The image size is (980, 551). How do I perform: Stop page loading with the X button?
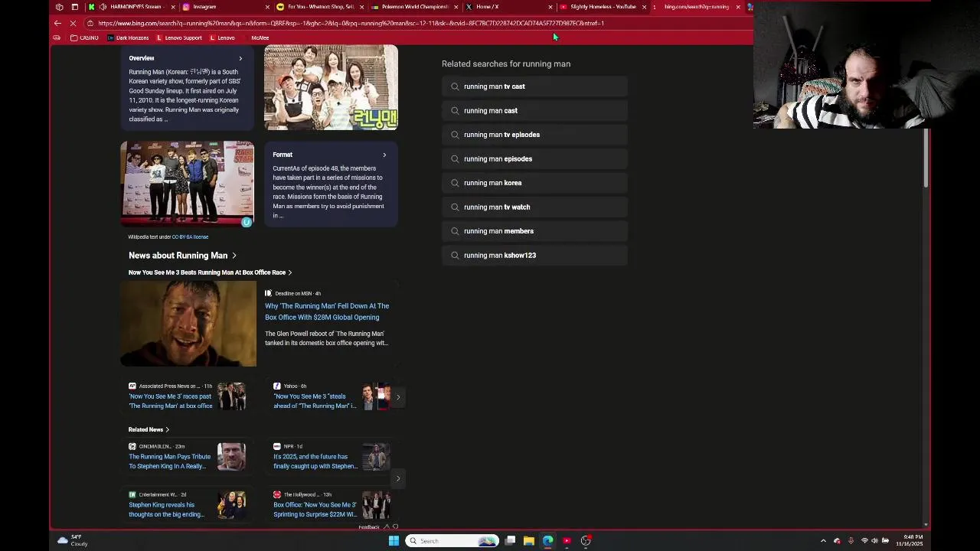pos(73,23)
